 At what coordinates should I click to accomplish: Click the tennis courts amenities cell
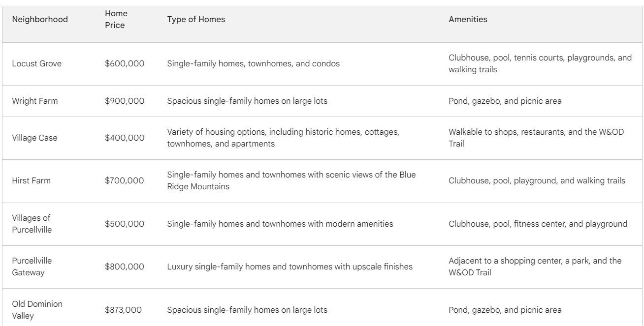540,64
